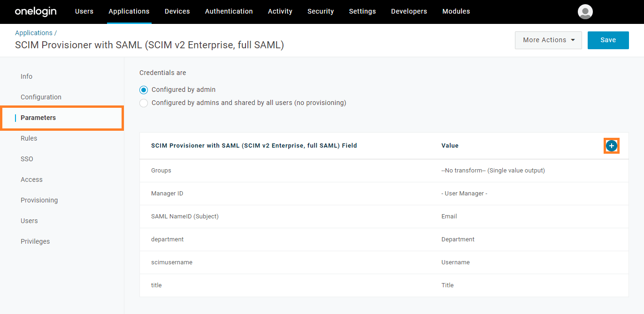644x314 pixels.
Task: Click the SCIM Provisioner Field column header
Action: point(254,146)
